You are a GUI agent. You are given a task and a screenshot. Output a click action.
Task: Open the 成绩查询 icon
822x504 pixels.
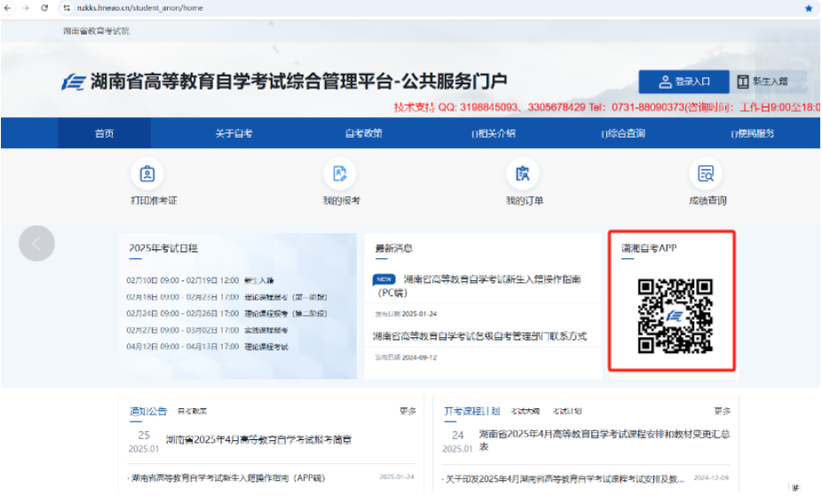707,174
